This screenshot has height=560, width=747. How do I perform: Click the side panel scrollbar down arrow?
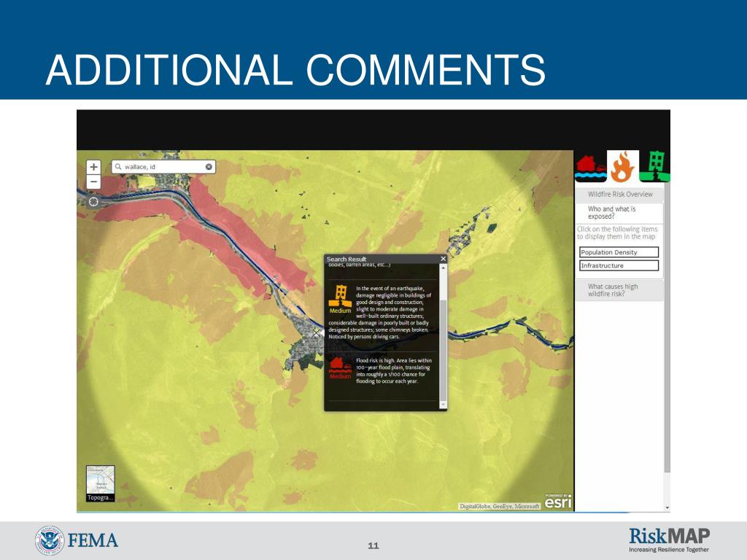click(x=667, y=507)
